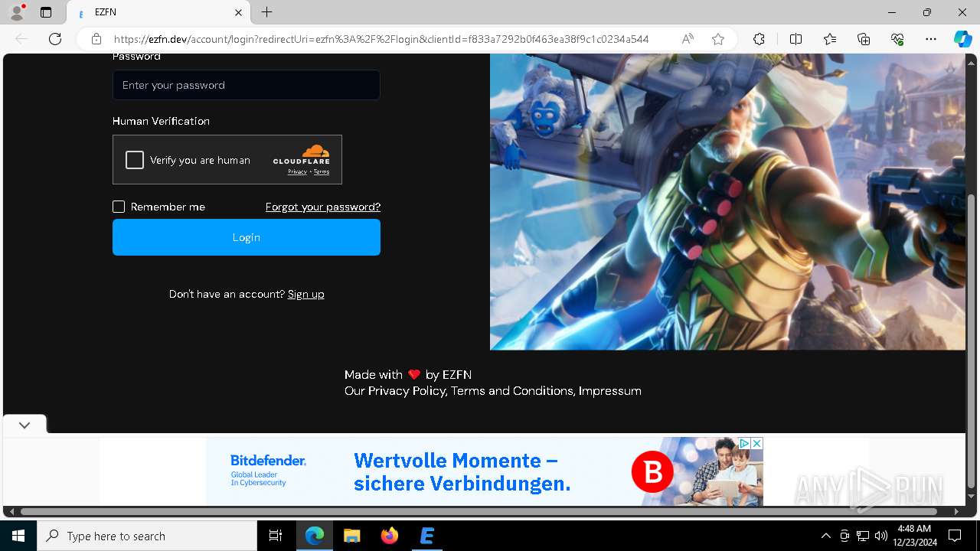This screenshot has height=551, width=980.
Task: Open the Extensions puzzle icon
Action: coord(759,39)
